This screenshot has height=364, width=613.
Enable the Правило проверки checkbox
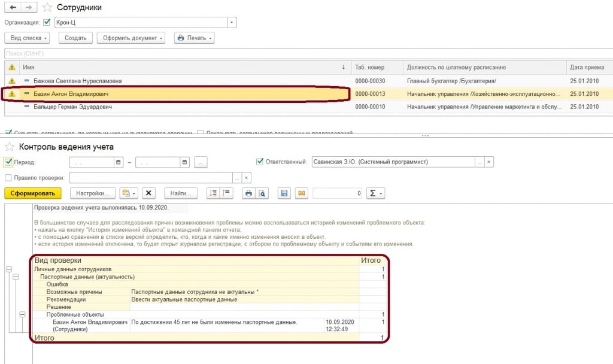(8, 178)
